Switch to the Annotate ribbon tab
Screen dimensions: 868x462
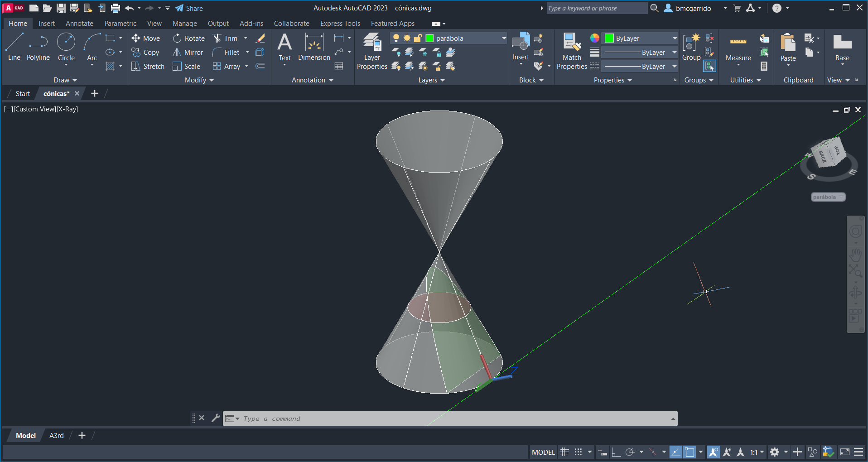pyautogui.click(x=79, y=24)
